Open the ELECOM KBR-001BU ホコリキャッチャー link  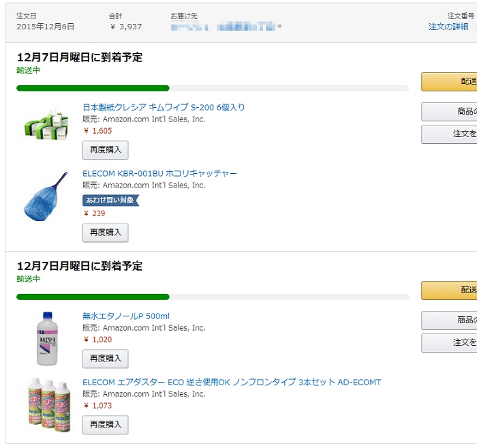coord(159,173)
